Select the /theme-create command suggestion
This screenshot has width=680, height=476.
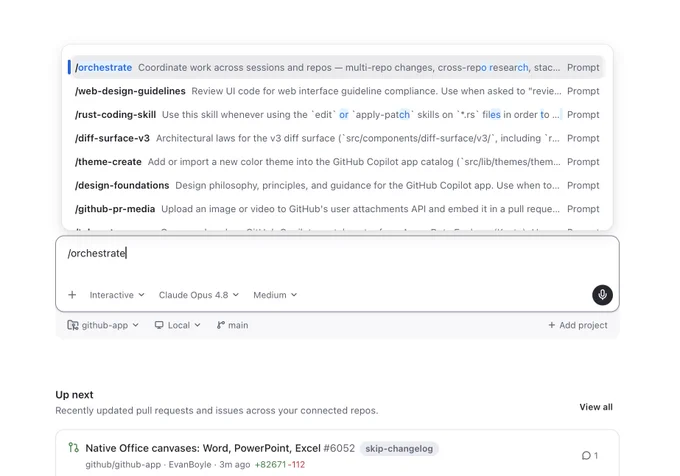(x=337, y=162)
